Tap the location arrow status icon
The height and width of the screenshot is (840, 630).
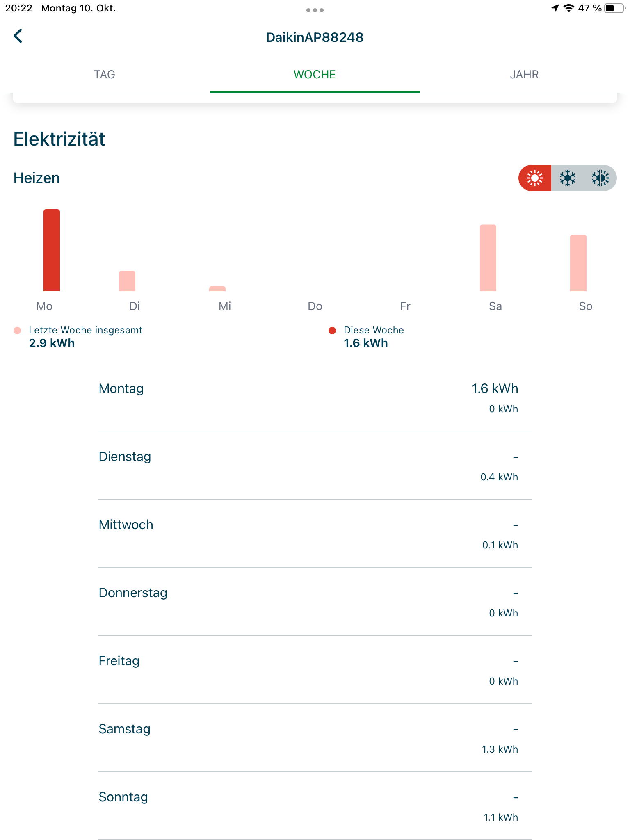point(555,8)
